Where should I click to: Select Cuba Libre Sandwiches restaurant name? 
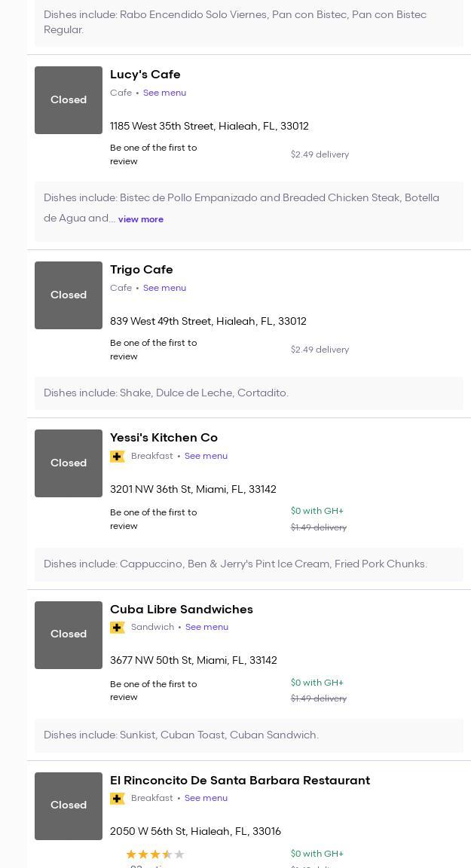182,610
